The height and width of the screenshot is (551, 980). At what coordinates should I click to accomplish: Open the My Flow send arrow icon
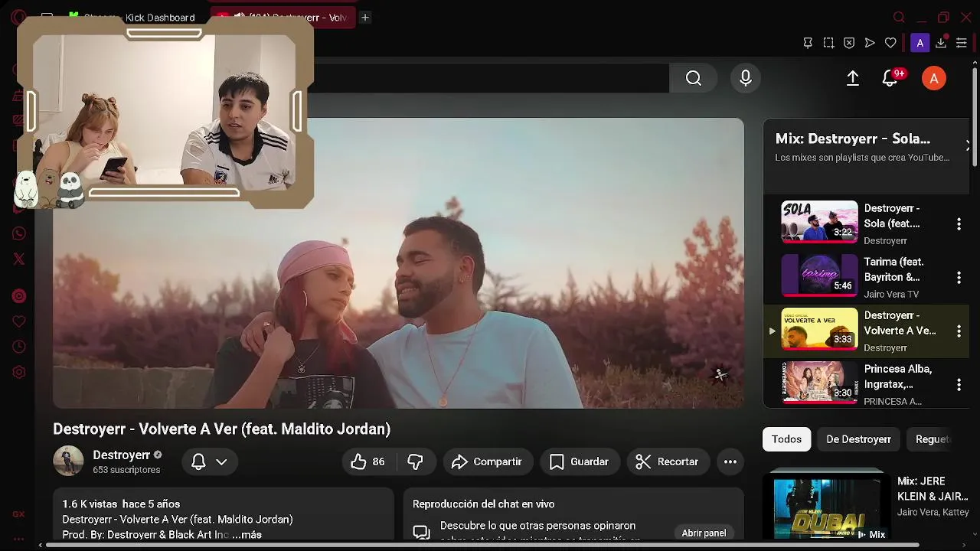[x=870, y=43]
